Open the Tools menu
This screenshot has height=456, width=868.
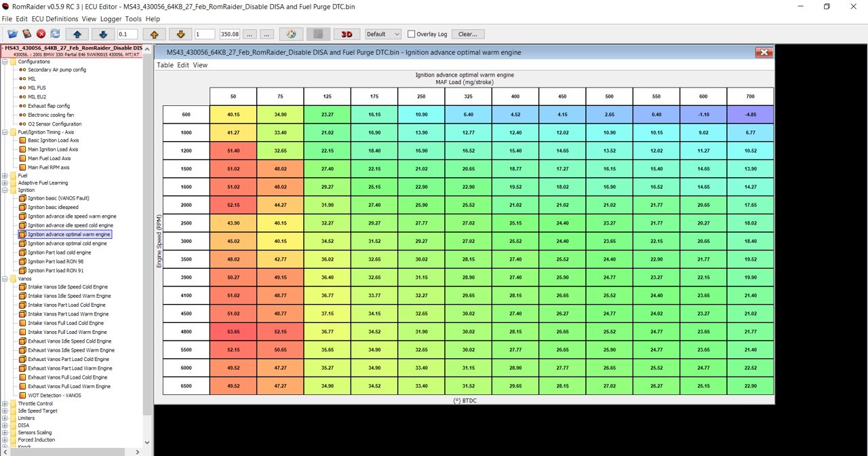click(x=134, y=19)
